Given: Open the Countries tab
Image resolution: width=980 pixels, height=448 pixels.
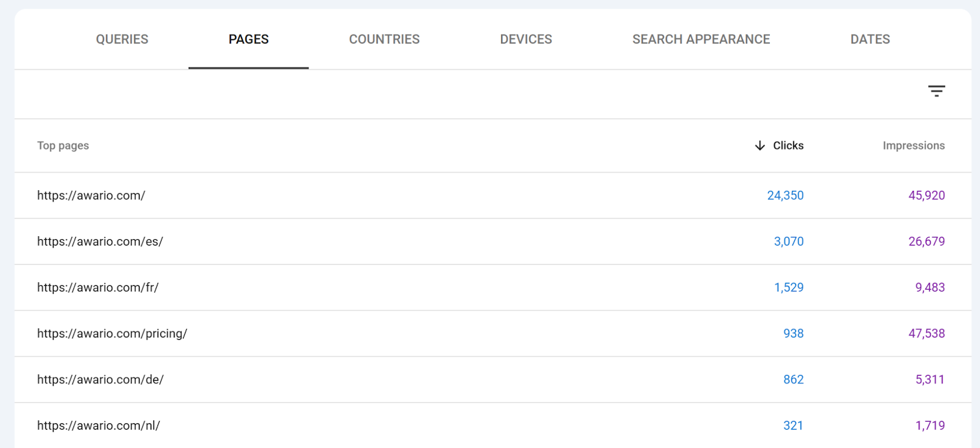Looking at the screenshot, I should click(x=384, y=39).
